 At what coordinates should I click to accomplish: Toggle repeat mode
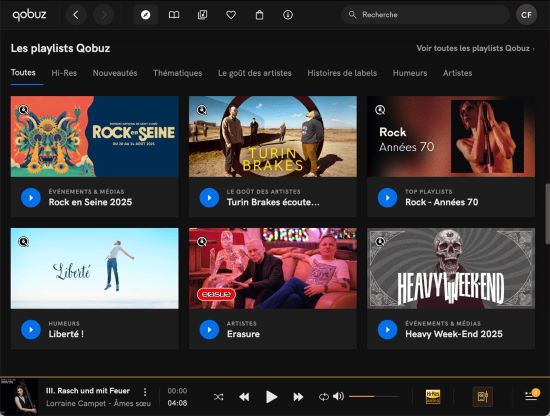tap(323, 397)
